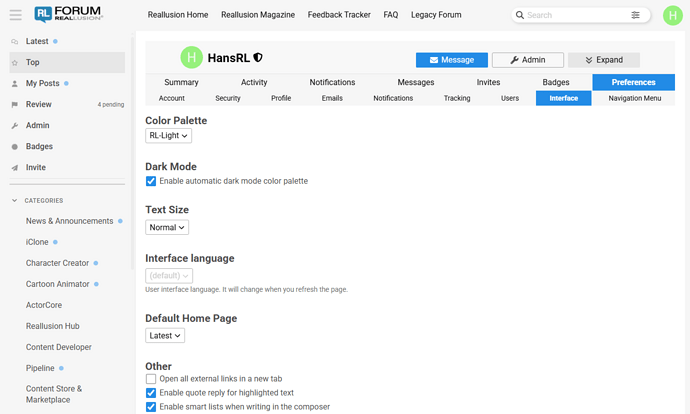Open the Text Size Normal dropdown
This screenshot has width=690, height=414.
[x=167, y=227]
